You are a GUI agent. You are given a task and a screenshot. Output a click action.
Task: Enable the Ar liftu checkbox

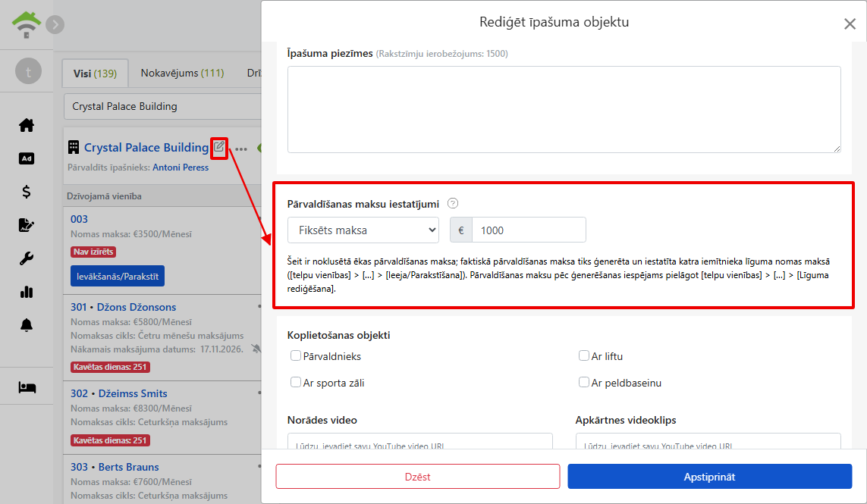tap(584, 356)
